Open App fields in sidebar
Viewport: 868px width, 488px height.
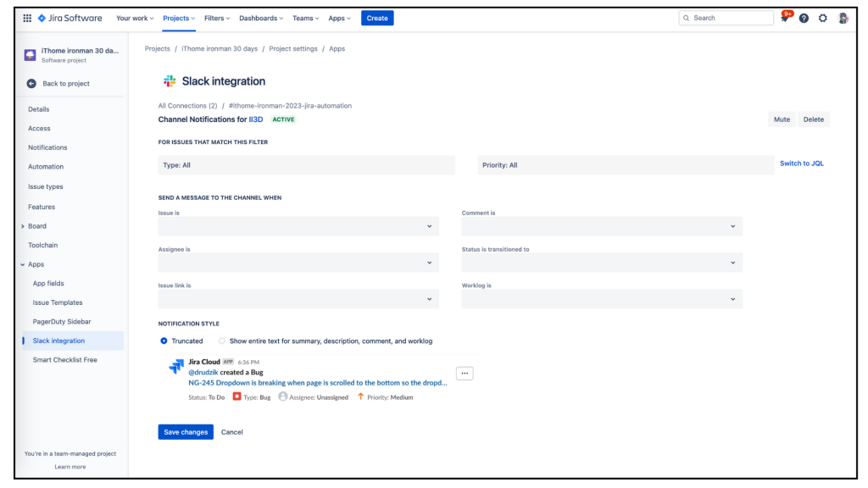48,283
